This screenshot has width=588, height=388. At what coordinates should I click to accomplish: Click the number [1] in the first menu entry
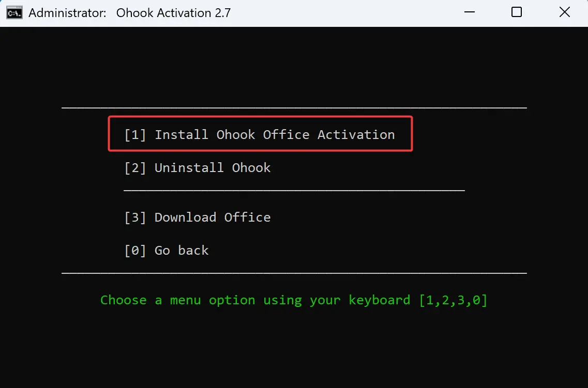136,134
